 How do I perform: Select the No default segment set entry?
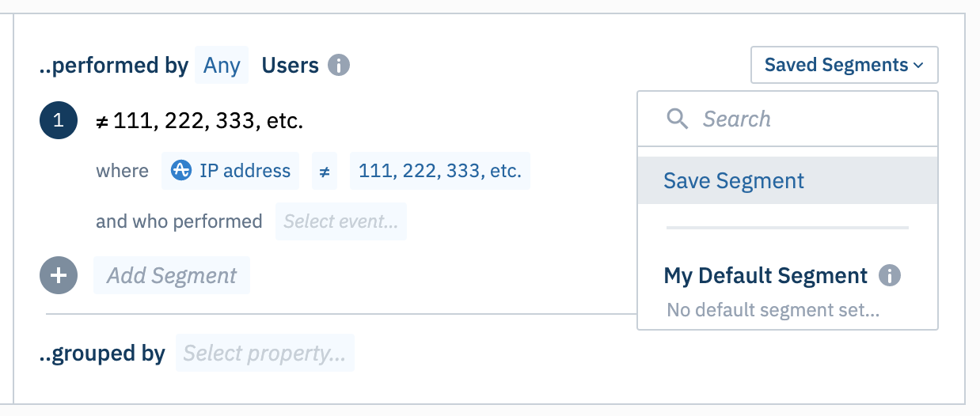(x=773, y=310)
